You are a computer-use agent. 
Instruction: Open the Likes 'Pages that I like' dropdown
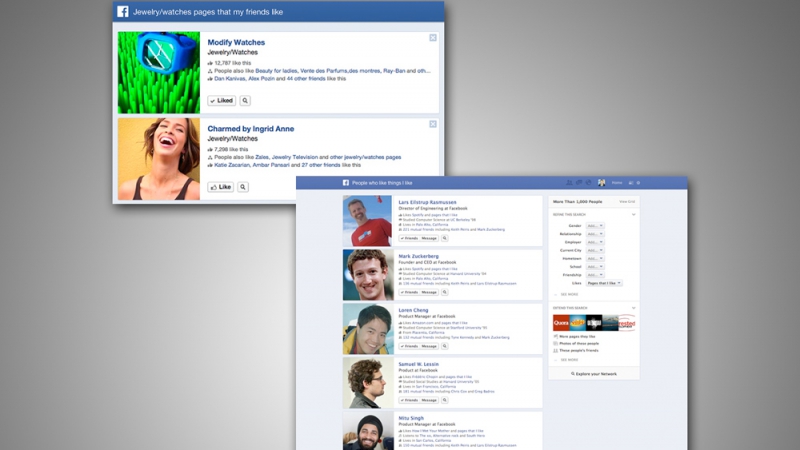(x=603, y=284)
